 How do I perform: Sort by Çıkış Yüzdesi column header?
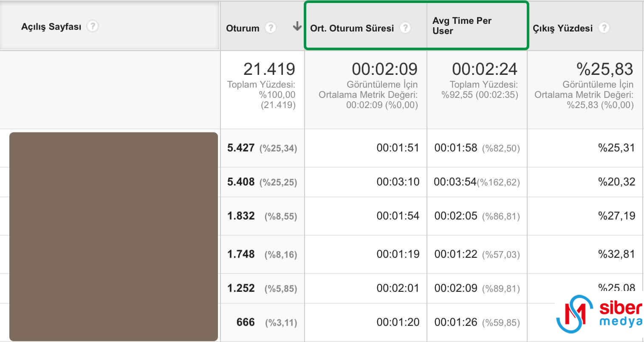pyautogui.click(x=562, y=28)
